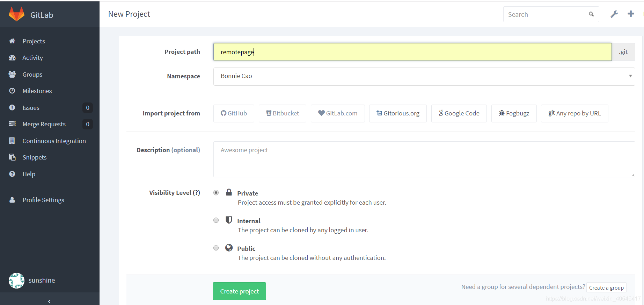Image resolution: width=644 pixels, height=305 pixels.
Task: Click the sunshine user avatar
Action: pos(16,281)
